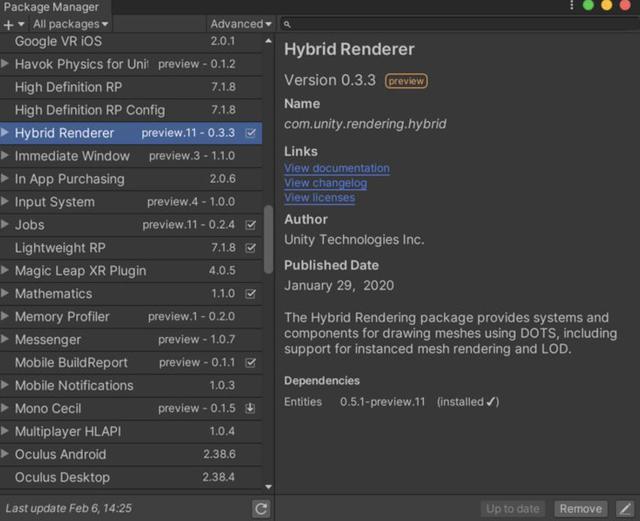This screenshot has width=640, height=521.
Task: Expand the Mono Cecil arrow
Action: [x=5, y=407]
